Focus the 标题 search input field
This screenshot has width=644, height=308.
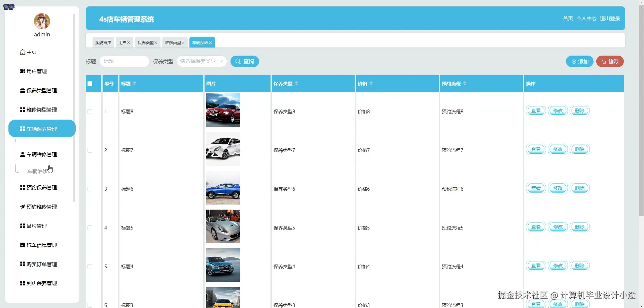[x=124, y=61]
